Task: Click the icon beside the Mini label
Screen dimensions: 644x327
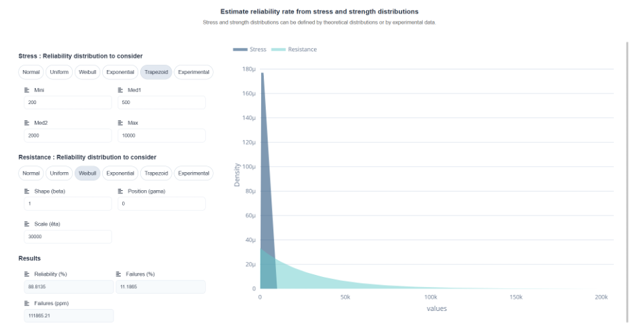Action: [27, 90]
